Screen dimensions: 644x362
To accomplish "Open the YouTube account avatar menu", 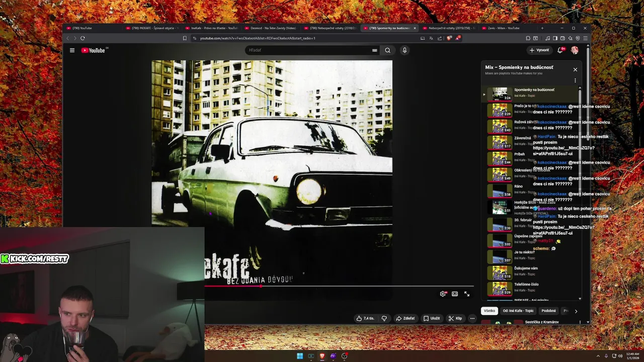I will tap(575, 50).
